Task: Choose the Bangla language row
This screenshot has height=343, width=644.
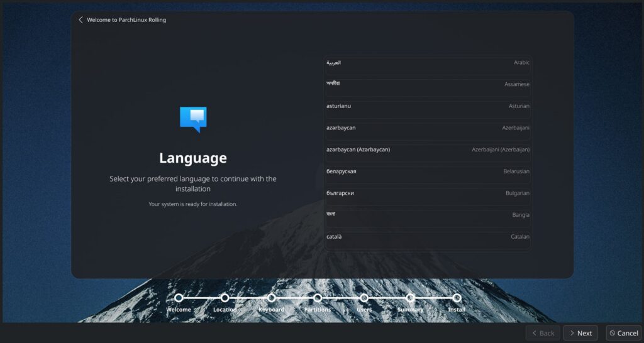Action: coord(428,218)
